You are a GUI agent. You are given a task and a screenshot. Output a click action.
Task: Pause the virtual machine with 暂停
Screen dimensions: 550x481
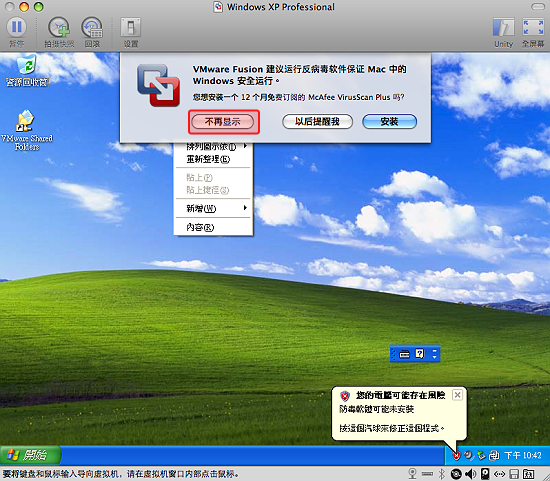tap(16, 32)
